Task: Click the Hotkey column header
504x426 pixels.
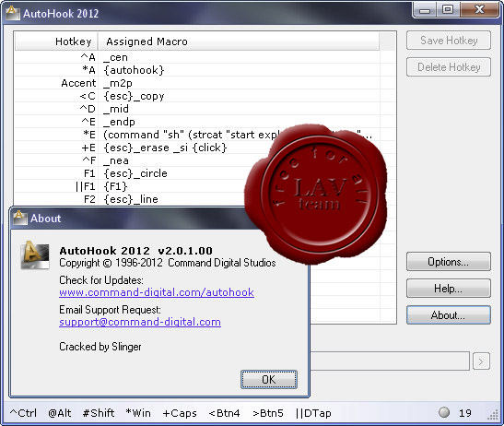Action: (56, 41)
